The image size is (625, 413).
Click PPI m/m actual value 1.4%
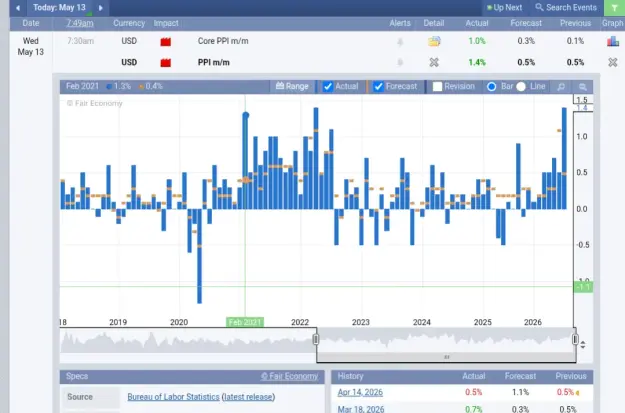[x=477, y=62]
